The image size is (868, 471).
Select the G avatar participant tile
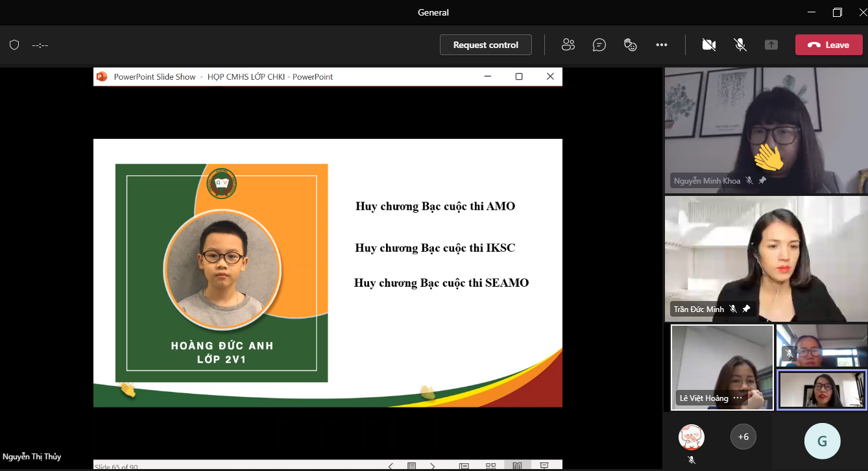(822, 441)
